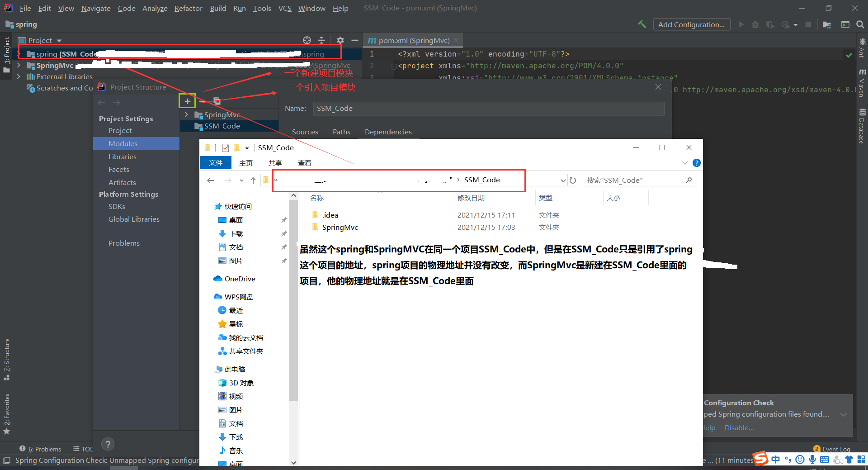868x470 pixels.
Task: Open the Explorer recent locations dropdown arrow
Action: click(x=241, y=180)
